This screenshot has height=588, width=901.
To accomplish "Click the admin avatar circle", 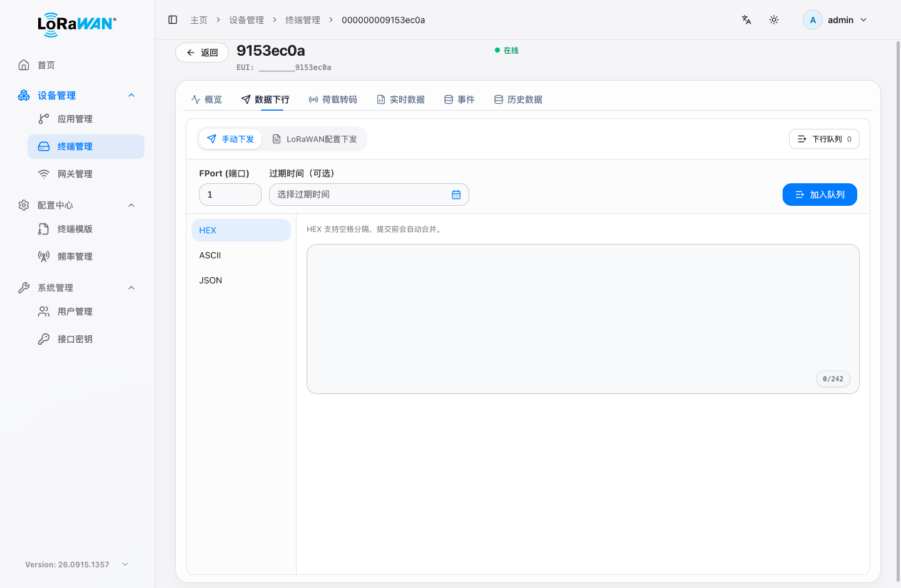I will point(813,20).
